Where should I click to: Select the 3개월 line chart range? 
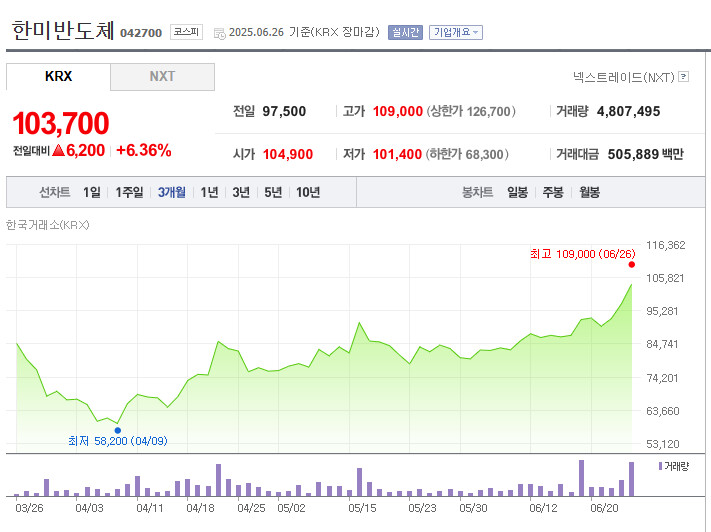[x=171, y=192]
